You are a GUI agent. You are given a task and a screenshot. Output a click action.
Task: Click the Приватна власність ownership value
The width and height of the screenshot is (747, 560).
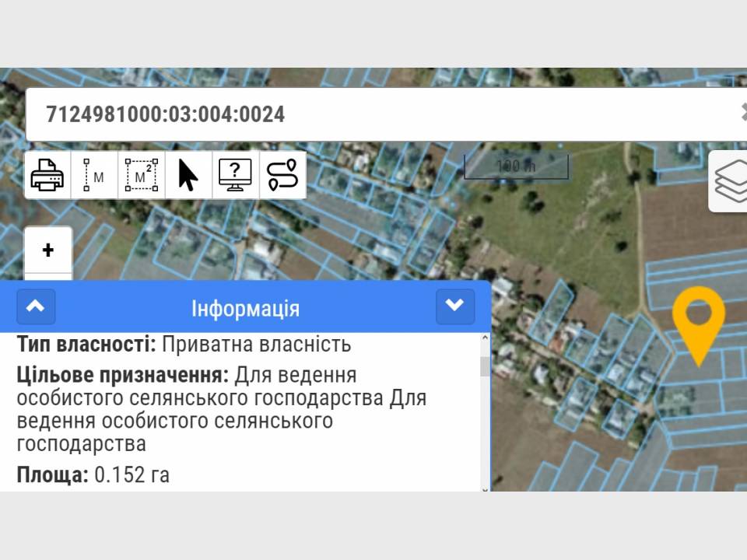tap(256, 344)
